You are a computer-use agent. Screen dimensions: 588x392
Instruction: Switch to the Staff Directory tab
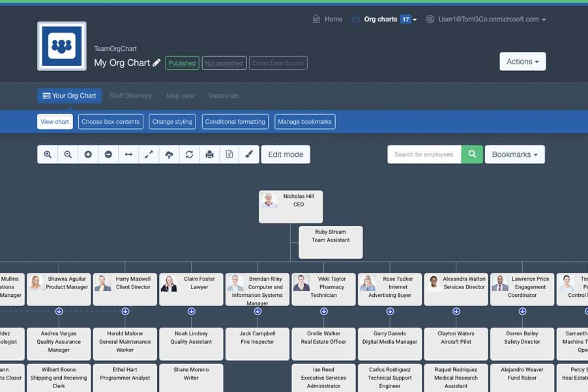click(130, 96)
